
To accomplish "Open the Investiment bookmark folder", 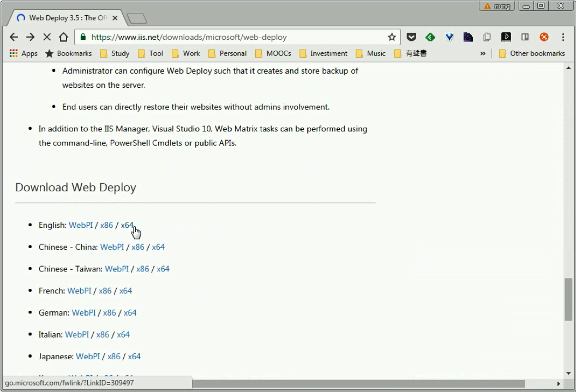I will [323, 53].
